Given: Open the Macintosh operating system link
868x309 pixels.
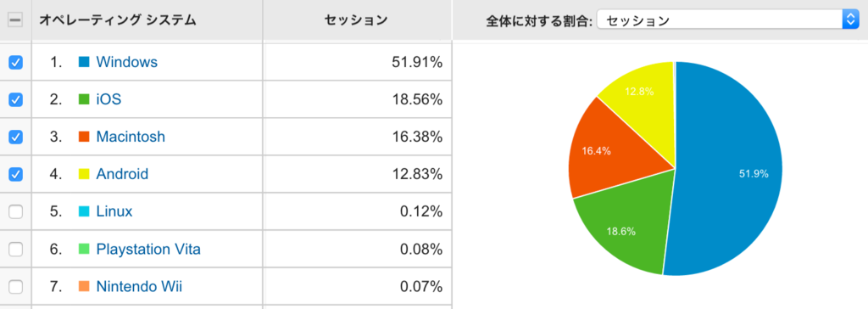Looking at the screenshot, I should 131,137.
